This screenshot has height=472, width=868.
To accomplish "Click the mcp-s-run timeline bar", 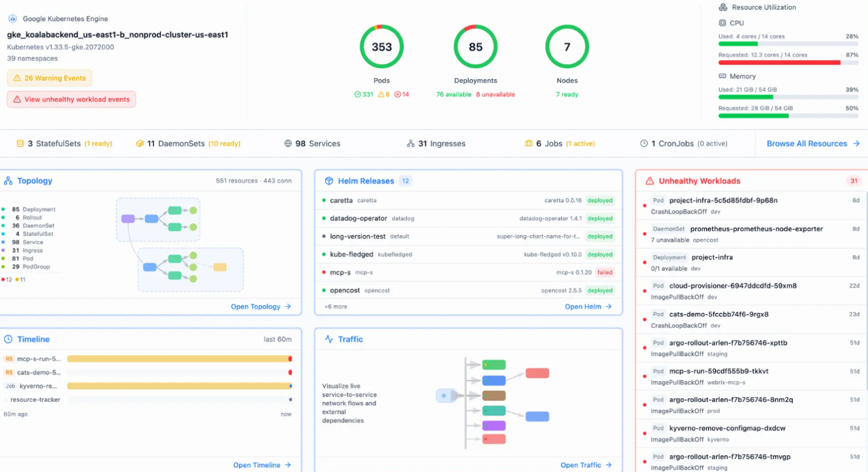I will coord(180,359).
